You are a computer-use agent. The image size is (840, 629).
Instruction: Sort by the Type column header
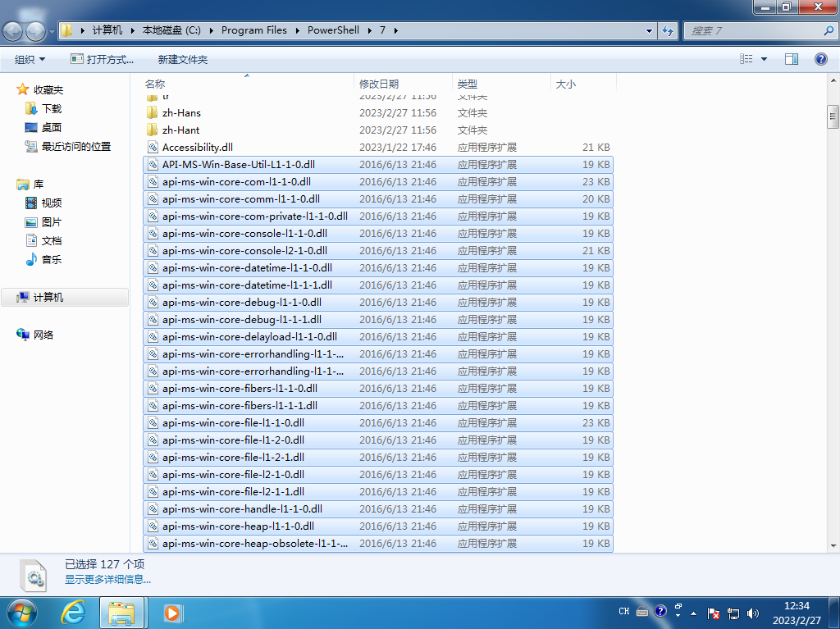pyautogui.click(x=501, y=84)
